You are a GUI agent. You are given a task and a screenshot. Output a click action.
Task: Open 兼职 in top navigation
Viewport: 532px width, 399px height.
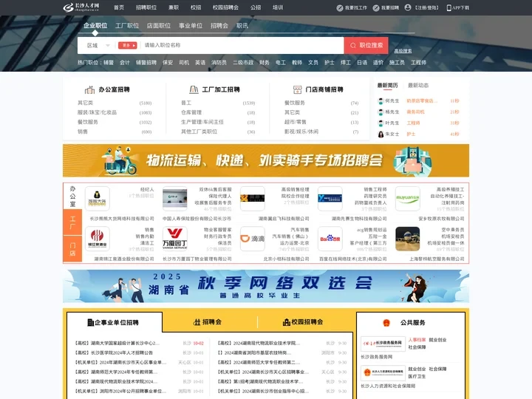(x=174, y=7)
